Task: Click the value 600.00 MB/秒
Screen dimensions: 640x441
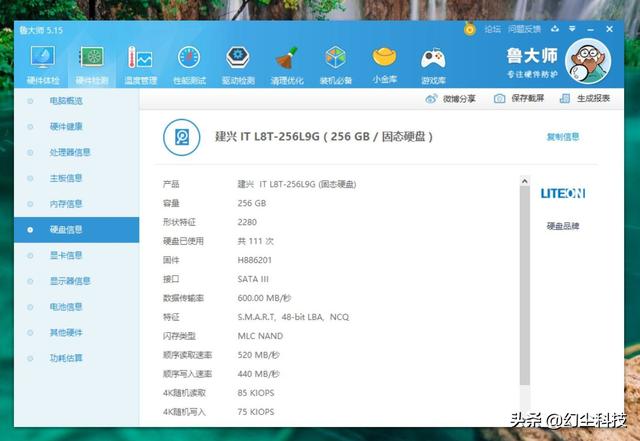Action: (264, 298)
